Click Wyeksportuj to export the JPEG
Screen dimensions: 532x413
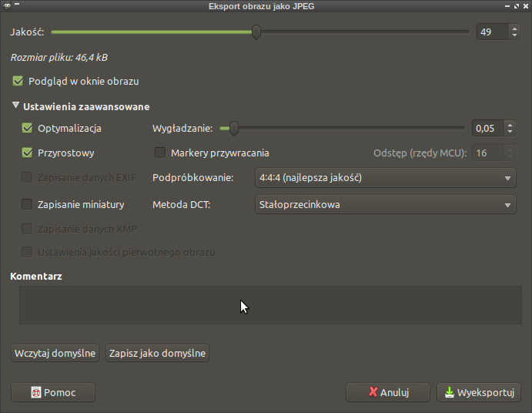(479, 393)
